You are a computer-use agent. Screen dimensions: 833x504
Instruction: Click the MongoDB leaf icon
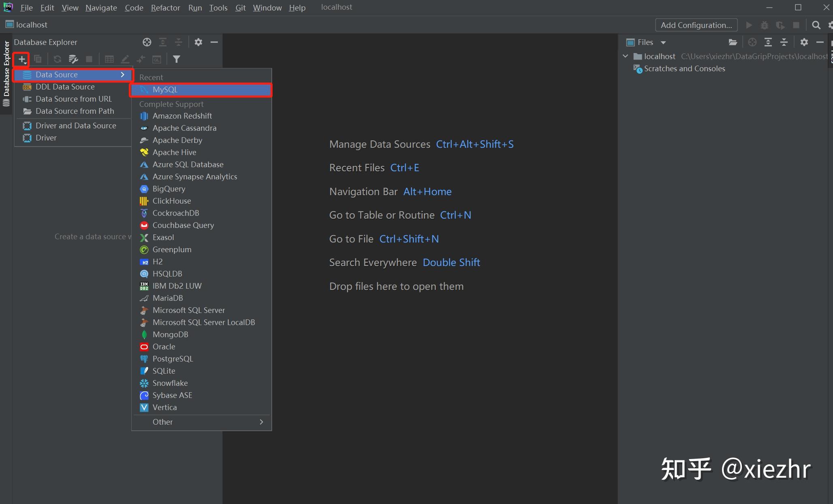[x=144, y=334]
